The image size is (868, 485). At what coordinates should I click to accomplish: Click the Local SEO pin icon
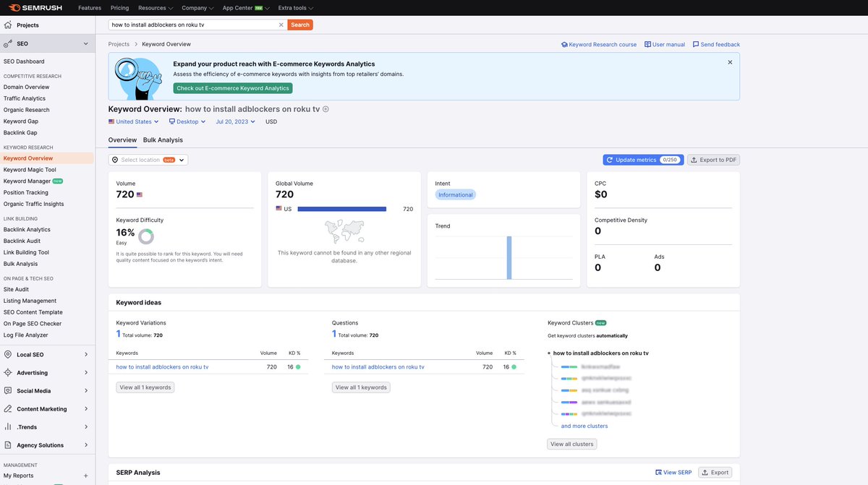pos(9,355)
